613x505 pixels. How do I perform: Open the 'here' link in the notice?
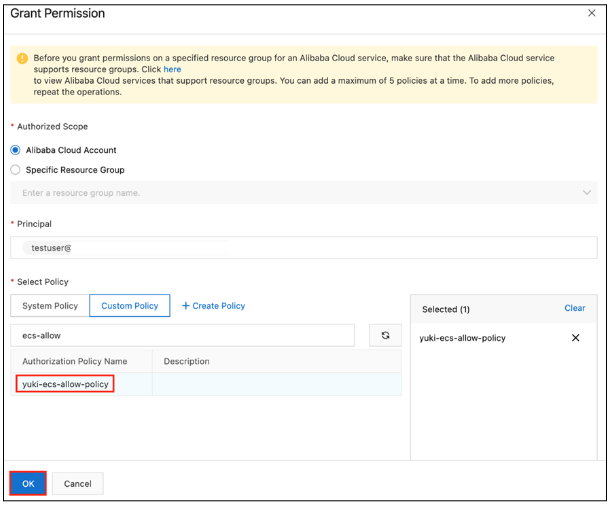[172, 70]
